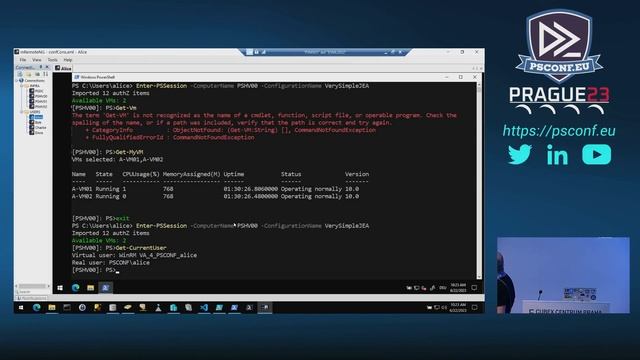Close the Windows PowerShell window

[474, 77]
